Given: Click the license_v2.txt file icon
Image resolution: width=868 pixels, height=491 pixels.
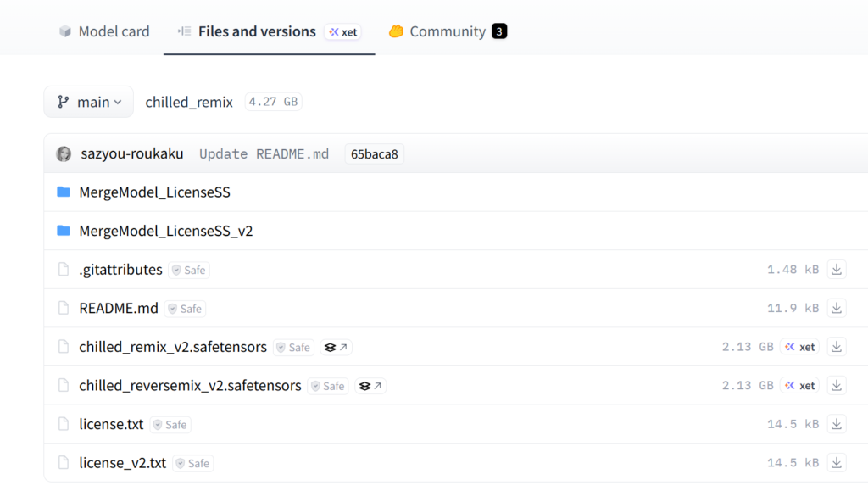Looking at the screenshot, I should coord(64,463).
